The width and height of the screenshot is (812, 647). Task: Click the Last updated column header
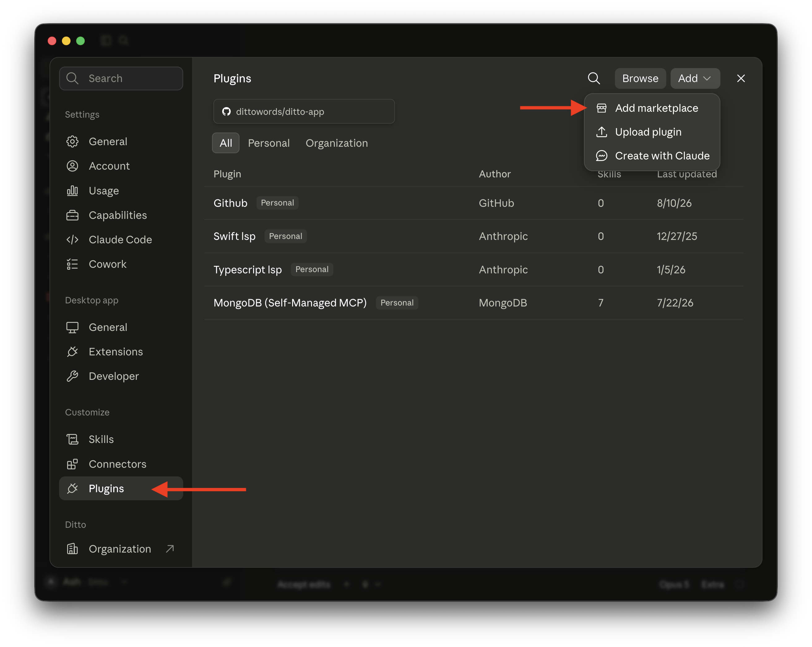coord(687,174)
